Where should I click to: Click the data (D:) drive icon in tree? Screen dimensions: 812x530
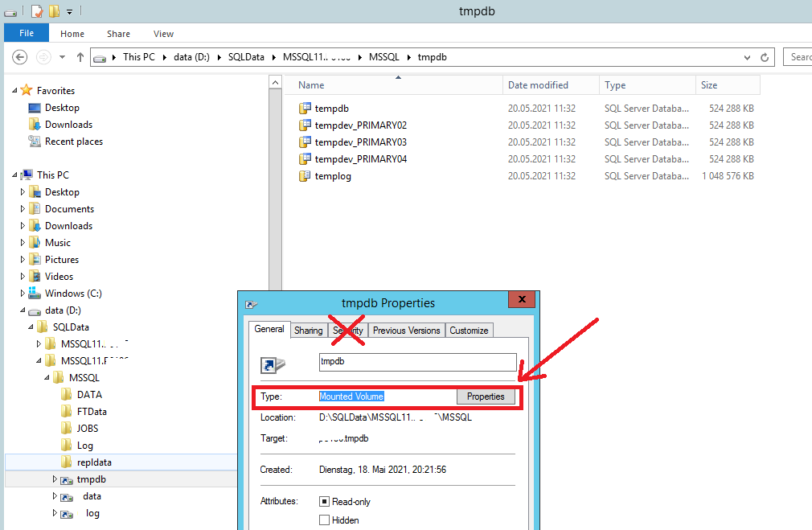pos(35,311)
